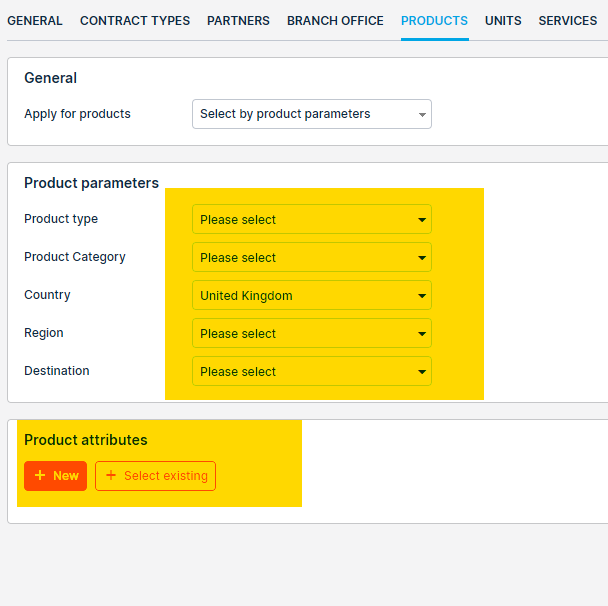Open the Region Please select dropdown

click(312, 333)
